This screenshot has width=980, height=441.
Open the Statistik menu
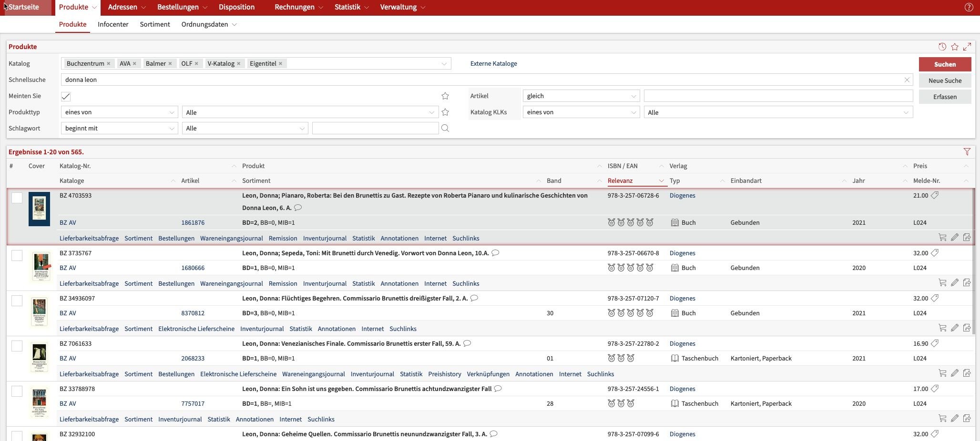(352, 7)
